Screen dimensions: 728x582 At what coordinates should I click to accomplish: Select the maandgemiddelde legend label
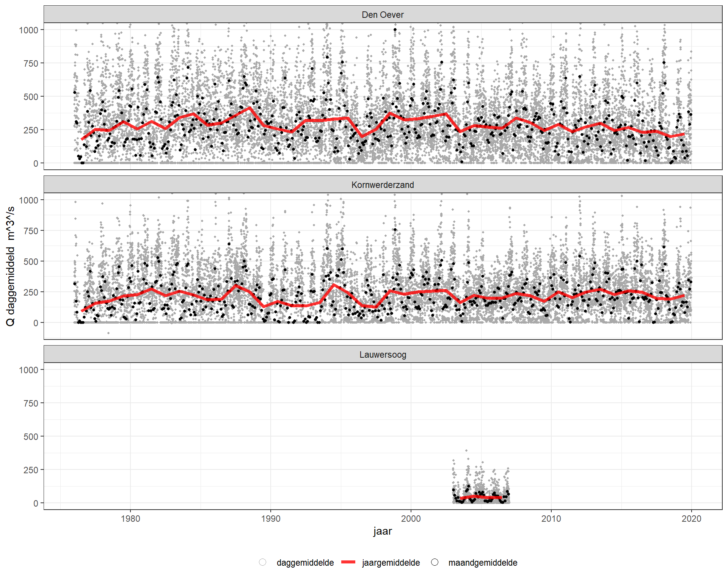click(x=483, y=563)
